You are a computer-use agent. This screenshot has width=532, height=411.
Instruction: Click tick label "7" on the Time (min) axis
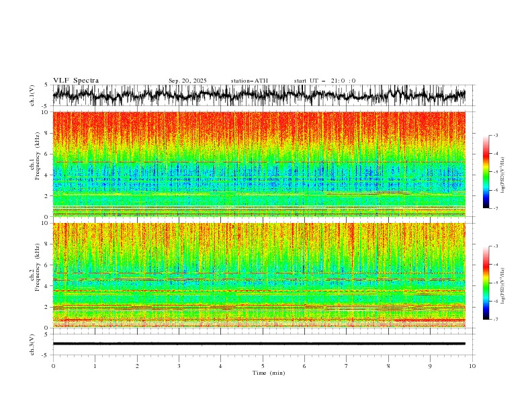coord(347,366)
